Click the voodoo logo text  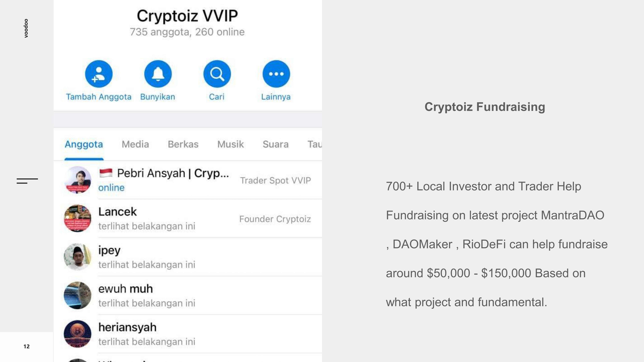point(26,28)
